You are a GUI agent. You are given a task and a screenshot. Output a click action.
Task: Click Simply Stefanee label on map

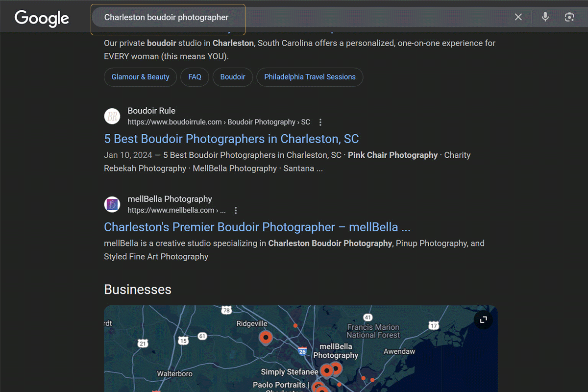click(x=289, y=372)
